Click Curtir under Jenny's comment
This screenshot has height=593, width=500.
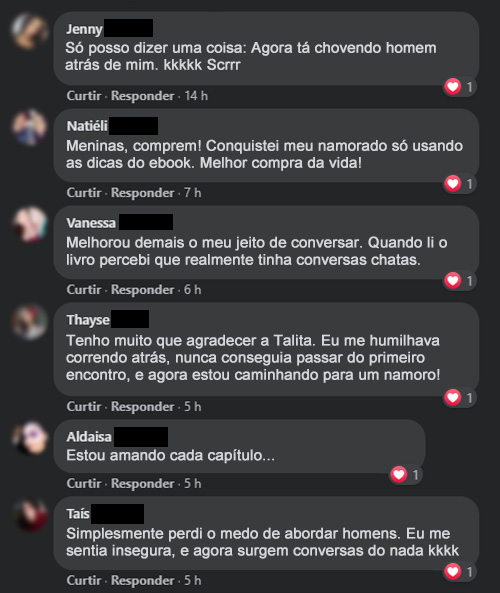84,96
